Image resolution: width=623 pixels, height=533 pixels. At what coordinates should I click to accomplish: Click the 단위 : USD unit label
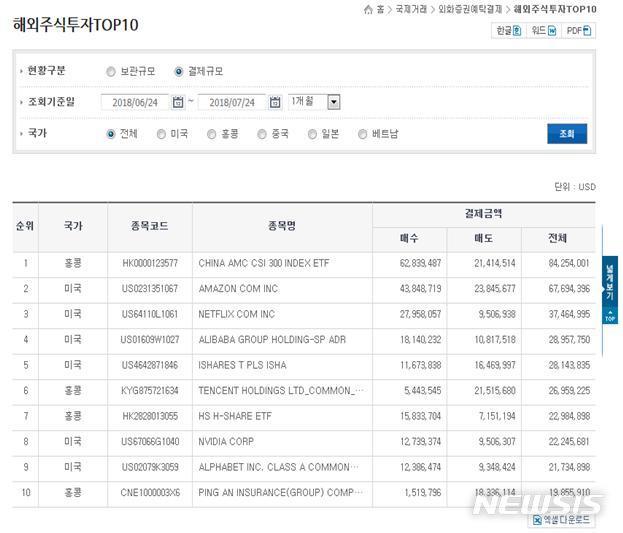pyautogui.click(x=575, y=187)
